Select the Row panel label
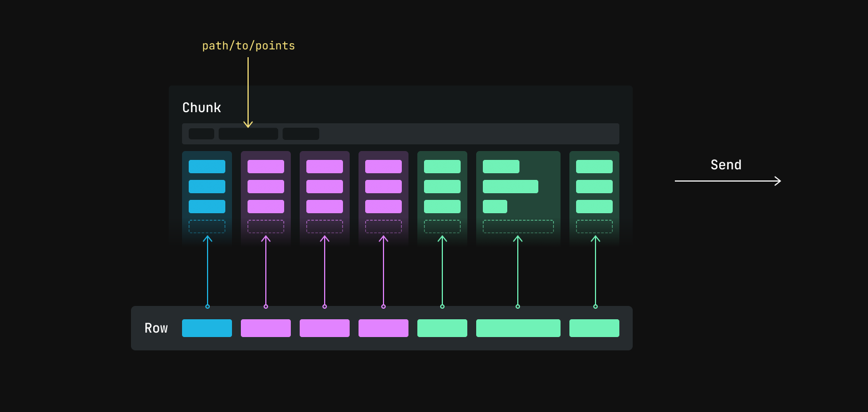868x412 pixels. click(156, 328)
